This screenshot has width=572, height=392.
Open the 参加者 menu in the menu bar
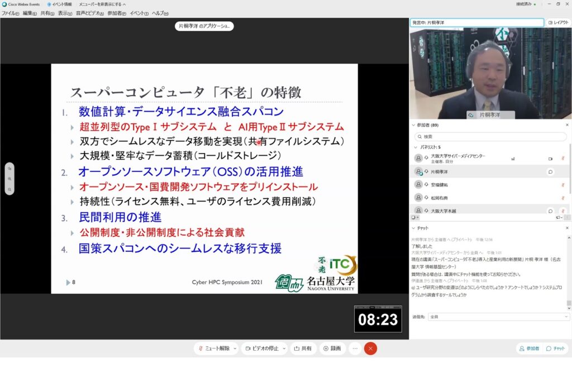117,13
